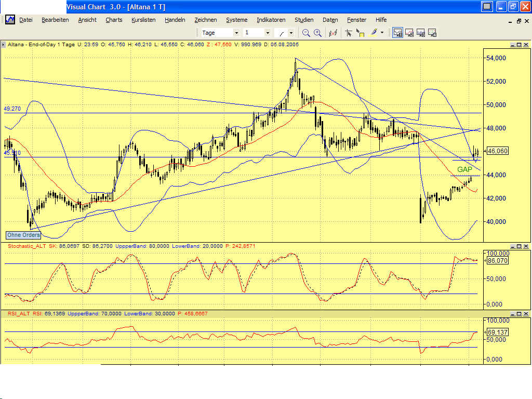
Task: Open the Zeichnen menu
Action: point(206,20)
